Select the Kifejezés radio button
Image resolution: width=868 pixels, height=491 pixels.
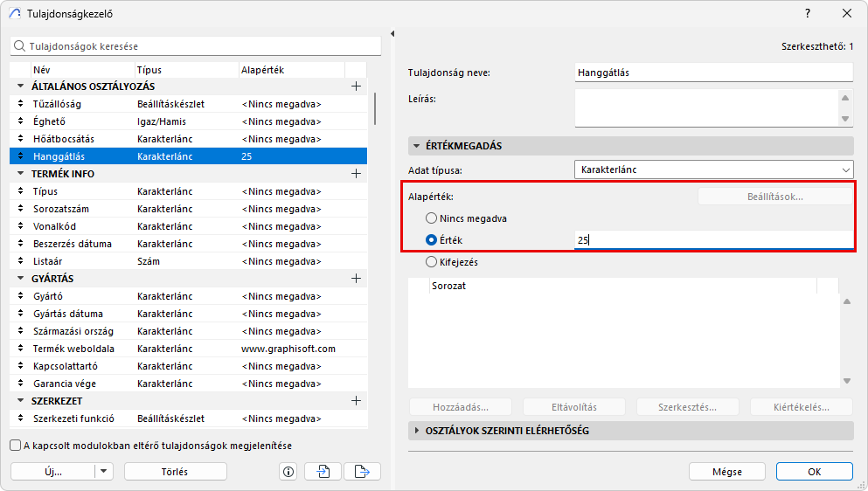coord(431,261)
